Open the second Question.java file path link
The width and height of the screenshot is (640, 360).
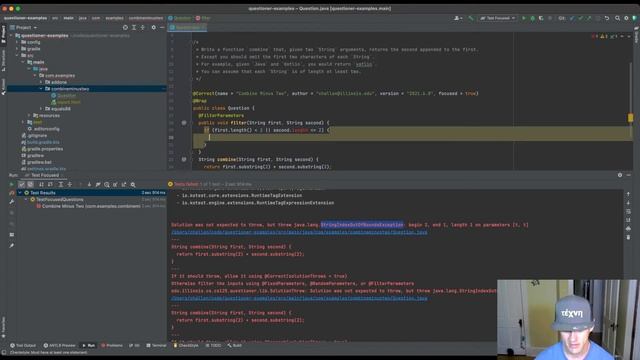[299, 298]
